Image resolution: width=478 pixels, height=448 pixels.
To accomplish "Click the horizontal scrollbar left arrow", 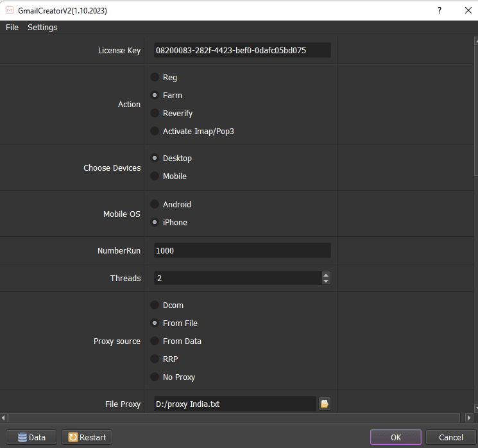I will point(3,417).
